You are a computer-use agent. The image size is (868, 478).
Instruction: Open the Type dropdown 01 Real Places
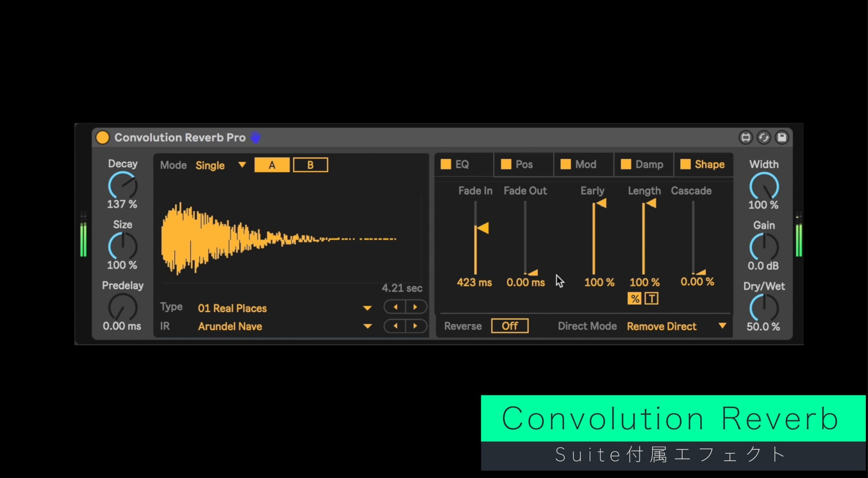tap(285, 308)
